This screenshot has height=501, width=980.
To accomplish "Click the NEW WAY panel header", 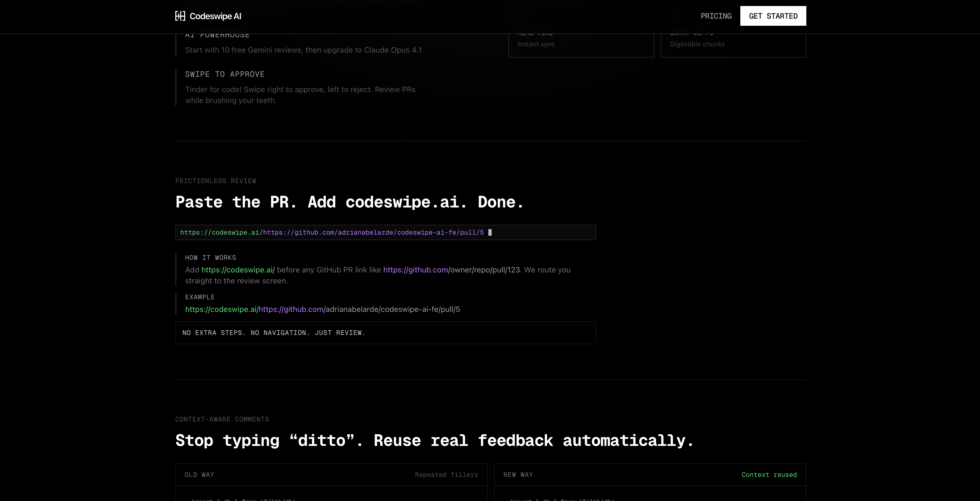I will point(650,475).
